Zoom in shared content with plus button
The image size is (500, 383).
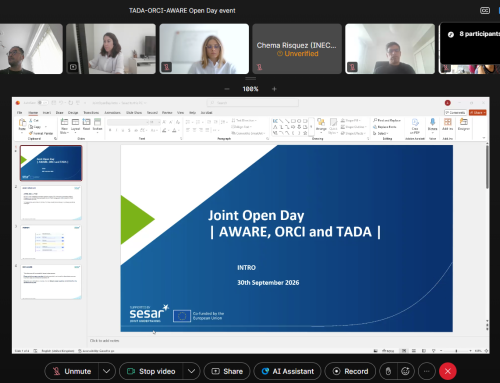274,89
